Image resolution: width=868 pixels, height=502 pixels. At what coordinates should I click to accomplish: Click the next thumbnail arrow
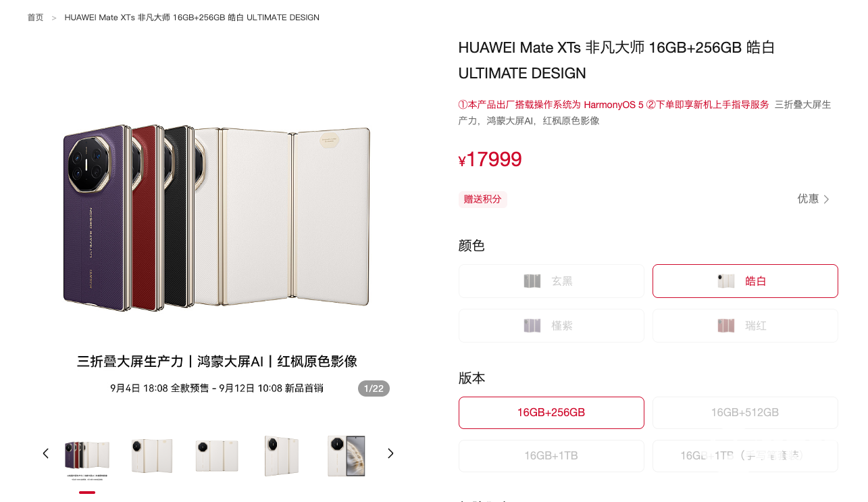390,453
